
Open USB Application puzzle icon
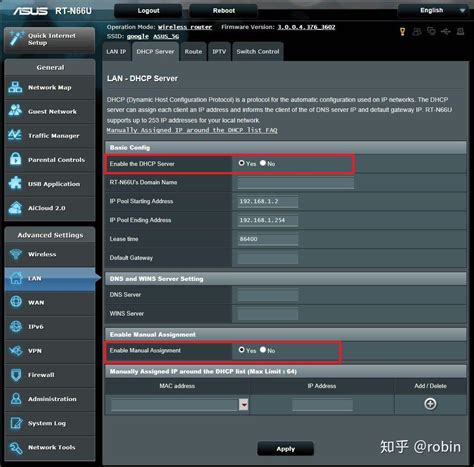(15, 183)
